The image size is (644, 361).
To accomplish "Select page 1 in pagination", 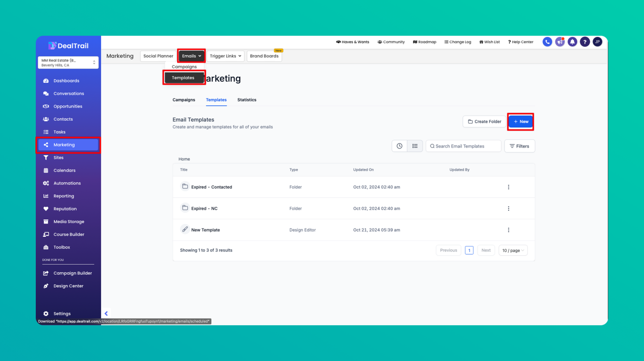I will point(469,251).
